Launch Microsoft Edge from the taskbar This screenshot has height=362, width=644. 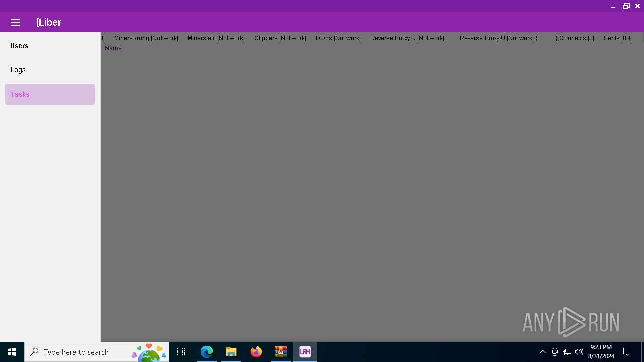click(x=207, y=352)
